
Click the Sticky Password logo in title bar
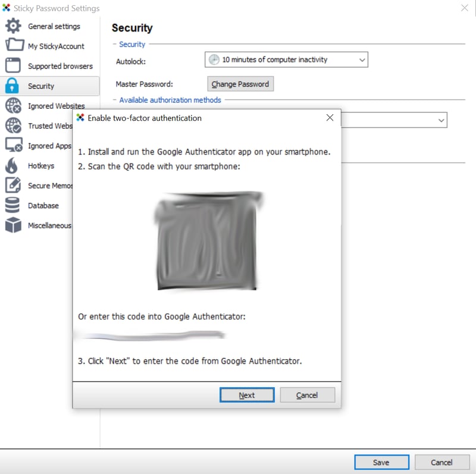(x=7, y=8)
